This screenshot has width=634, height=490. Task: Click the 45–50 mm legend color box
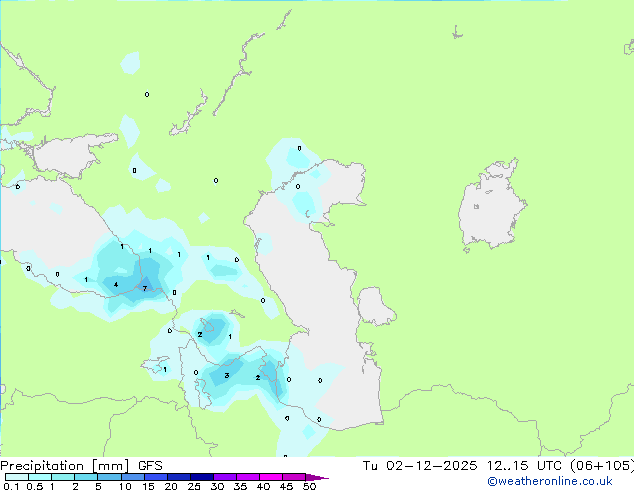tap(294, 477)
